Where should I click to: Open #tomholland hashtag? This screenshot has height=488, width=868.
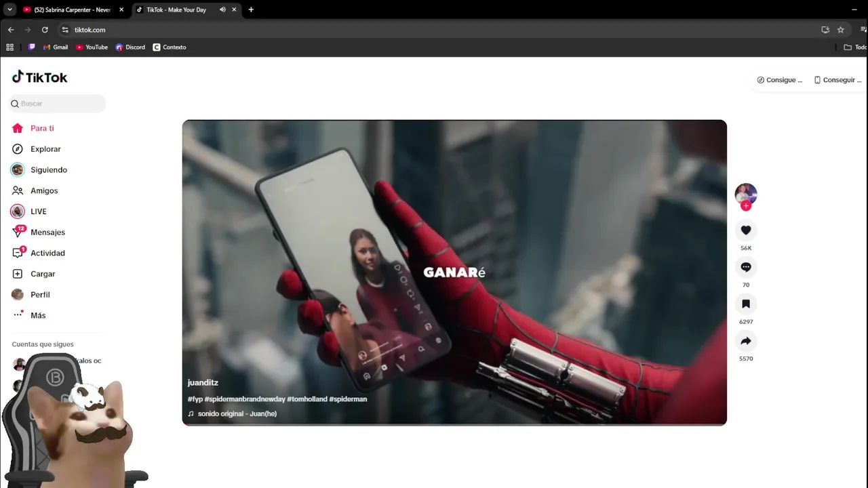tap(307, 399)
